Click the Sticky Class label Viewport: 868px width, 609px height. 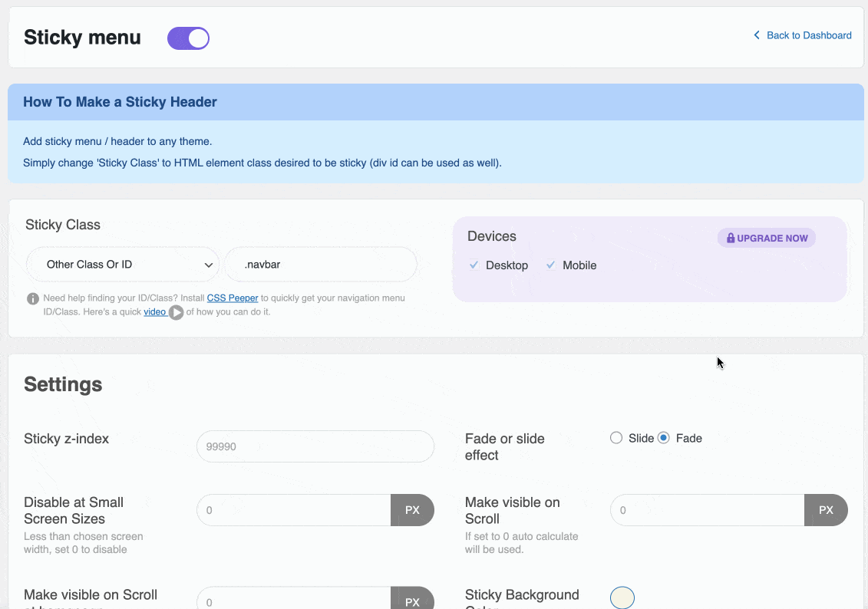63,225
